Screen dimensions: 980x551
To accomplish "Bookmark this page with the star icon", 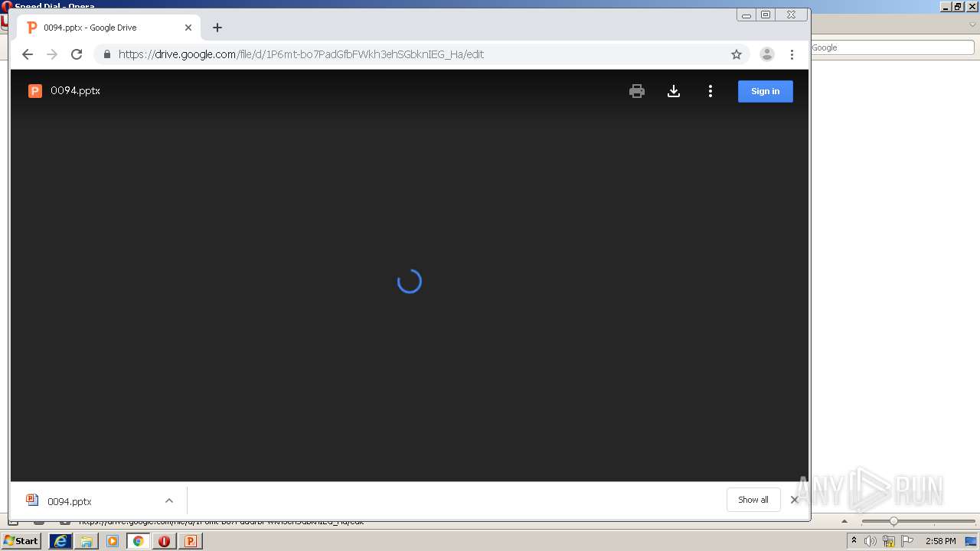I will point(737,54).
